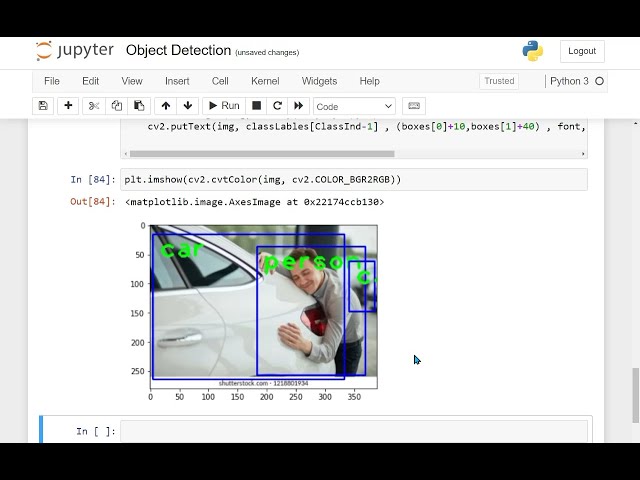
Task: Click the Logout button
Action: tap(582, 51)
